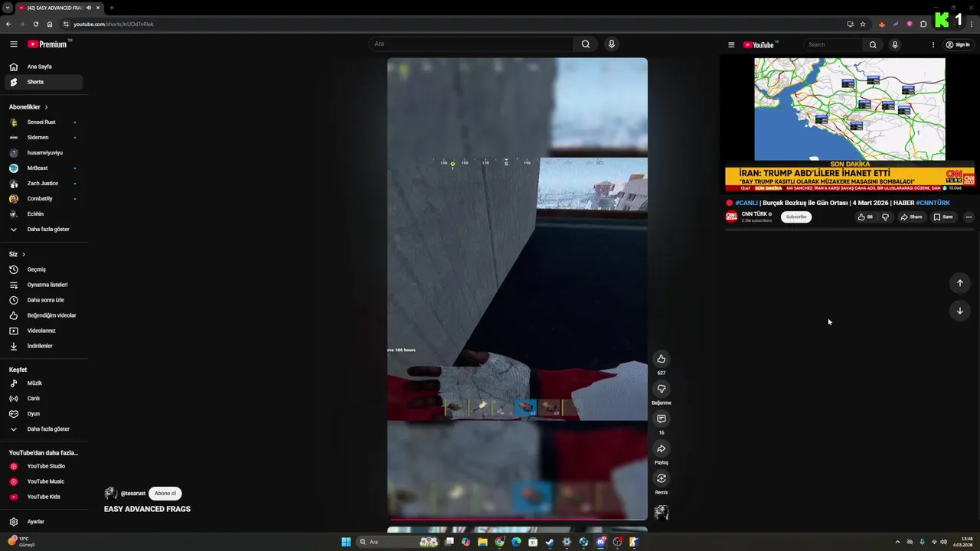Save the CNN TÜRK live video
This screenshot has height=551, width=980.
coord(943,217)
